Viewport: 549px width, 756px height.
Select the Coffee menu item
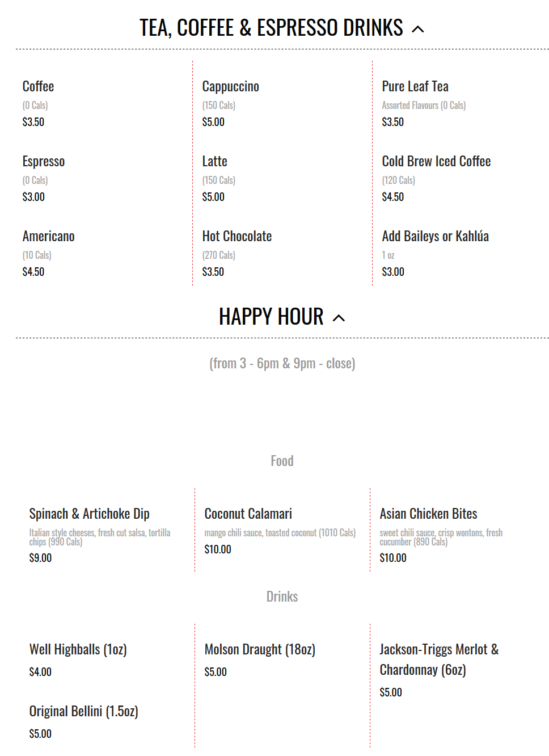[38, 86]
